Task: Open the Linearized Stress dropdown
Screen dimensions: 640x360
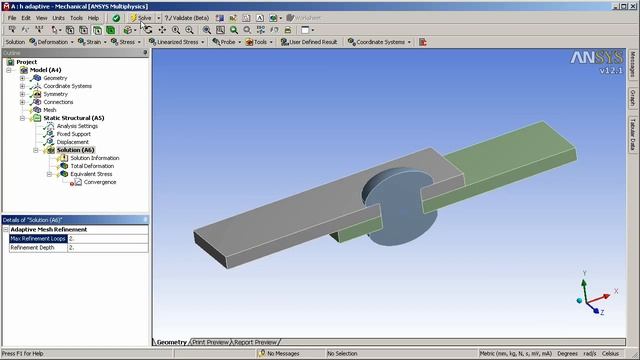Action: 202,42
